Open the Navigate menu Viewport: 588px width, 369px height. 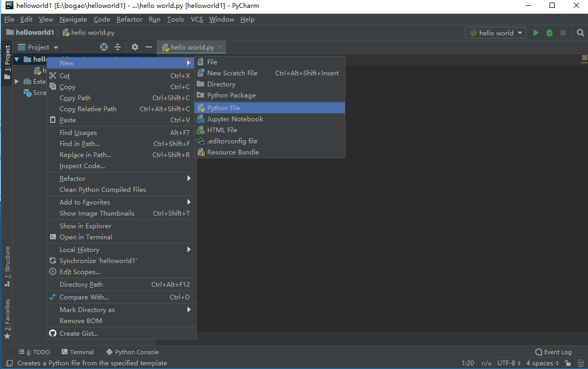73,20
